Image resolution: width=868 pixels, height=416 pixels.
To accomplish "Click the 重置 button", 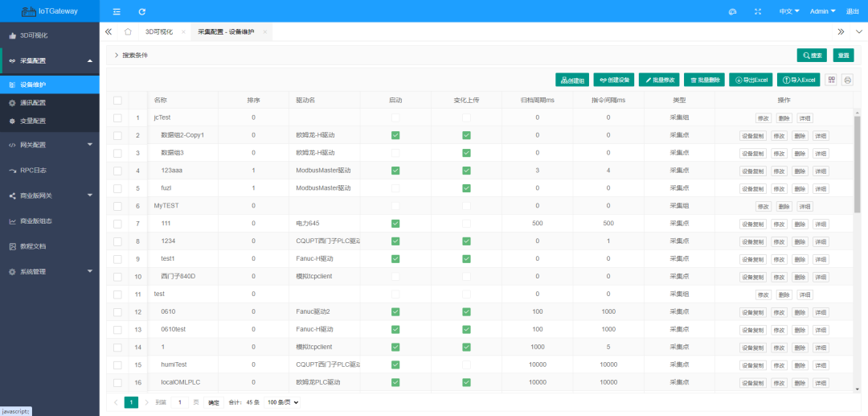I will [844, 56].
